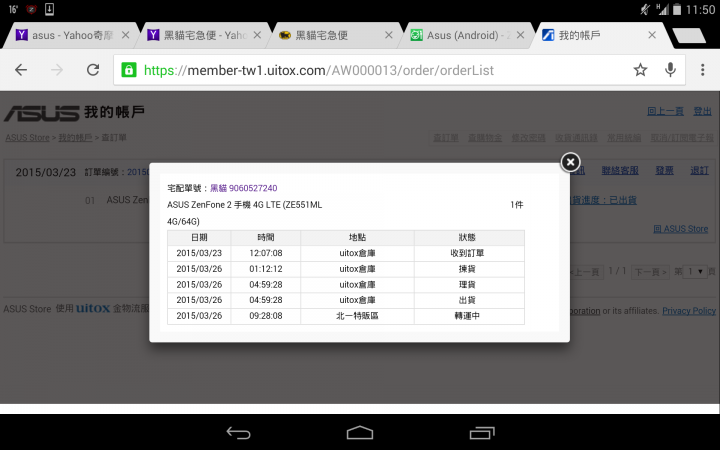Image resolution: width=720 pixels, height=450 pixels.
Task: Select time cell 12:07:08
Action: 266,253
